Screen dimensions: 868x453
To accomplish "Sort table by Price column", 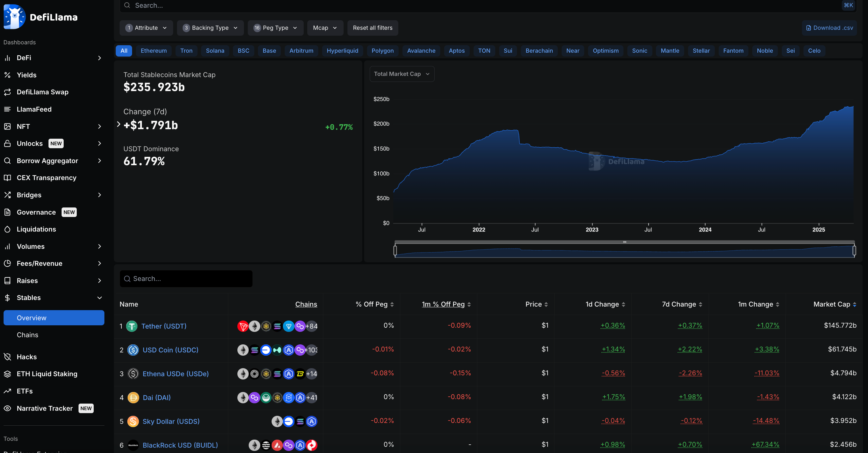I will 536,304.
